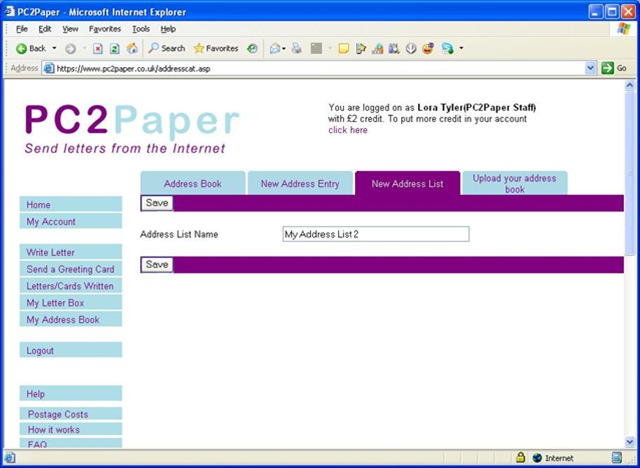Click the address bar URL field
640x468 pixels.
pyautogui.click(x=319, y=69)
